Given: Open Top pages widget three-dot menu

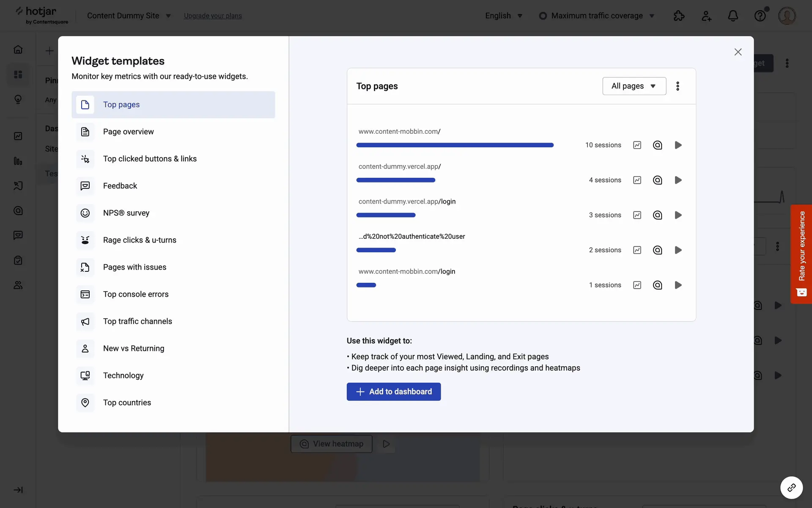Looking at the screenshot, I should [x=678, y=86].
